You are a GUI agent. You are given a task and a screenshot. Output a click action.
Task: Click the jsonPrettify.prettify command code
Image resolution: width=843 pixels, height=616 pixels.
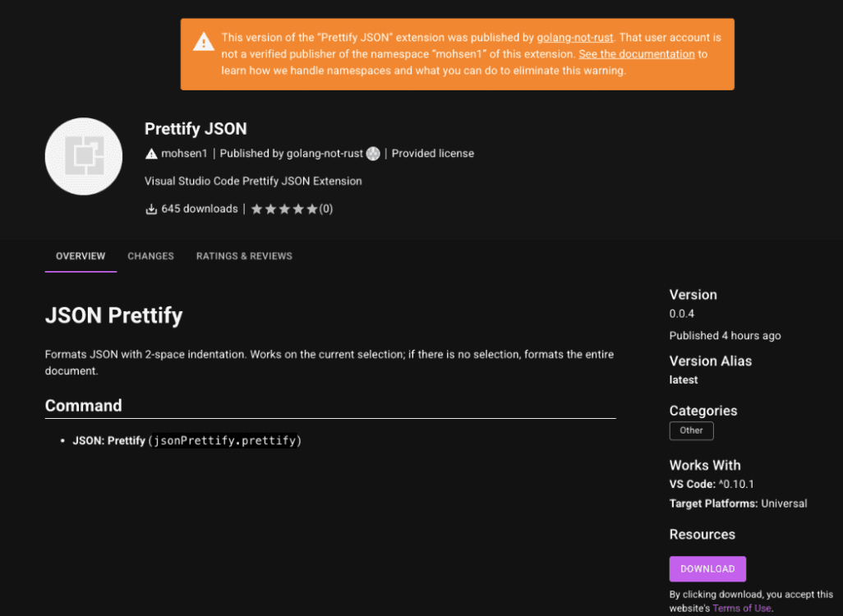[225, 441]
